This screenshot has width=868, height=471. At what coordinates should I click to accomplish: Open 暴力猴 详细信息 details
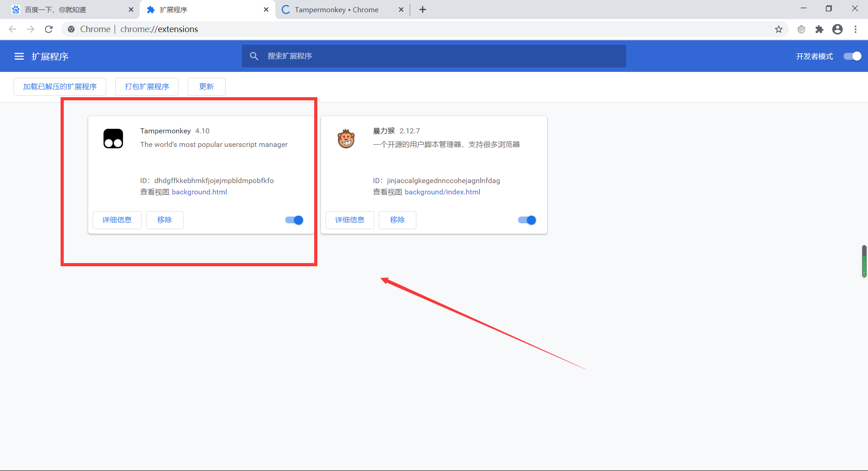[x=350, y=220]
